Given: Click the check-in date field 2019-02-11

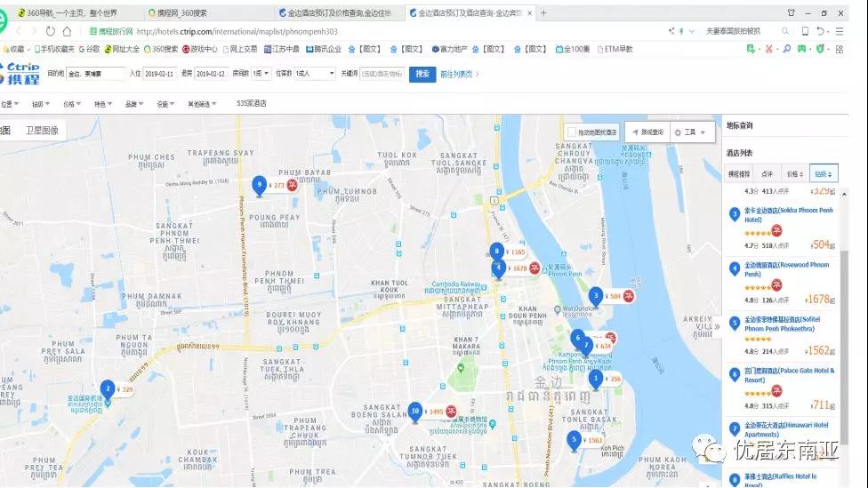Looking at the screenshot, I should 159,74.
